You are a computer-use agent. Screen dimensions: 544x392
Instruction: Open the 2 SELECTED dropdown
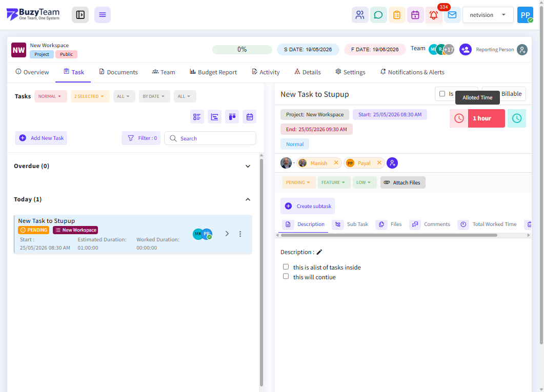[x=90, y=96]
